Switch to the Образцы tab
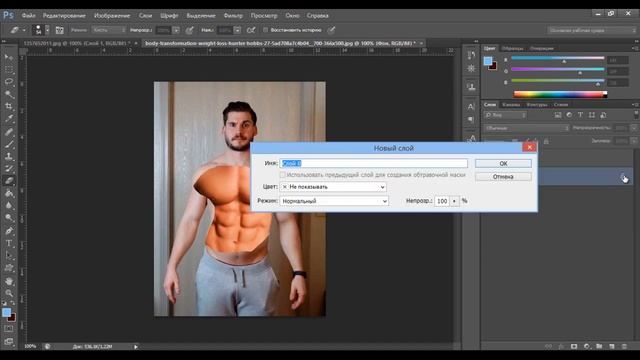640x360 pixels. [x=513, y=48]
